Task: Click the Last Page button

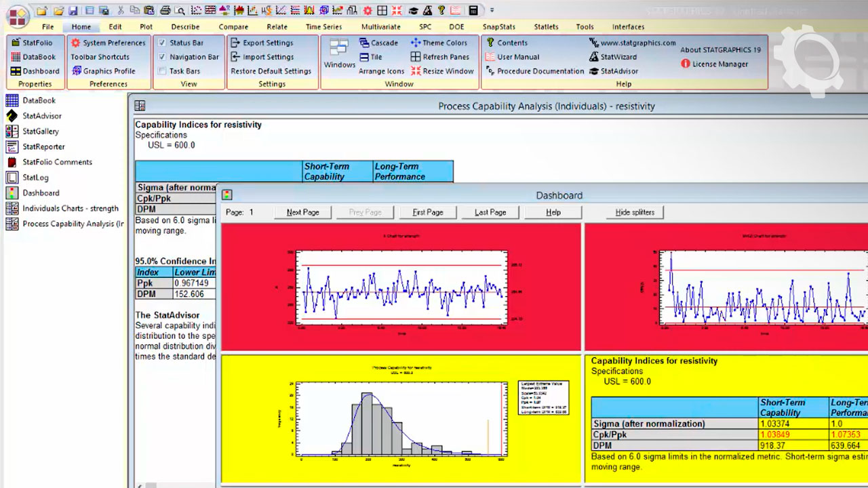Action: (x=490, y=212)
